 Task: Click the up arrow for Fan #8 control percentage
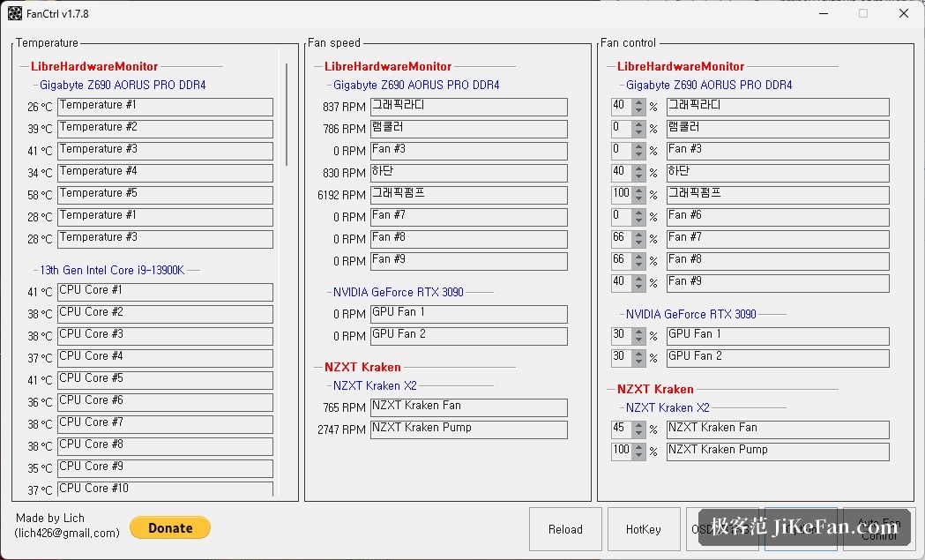point(639,258)
